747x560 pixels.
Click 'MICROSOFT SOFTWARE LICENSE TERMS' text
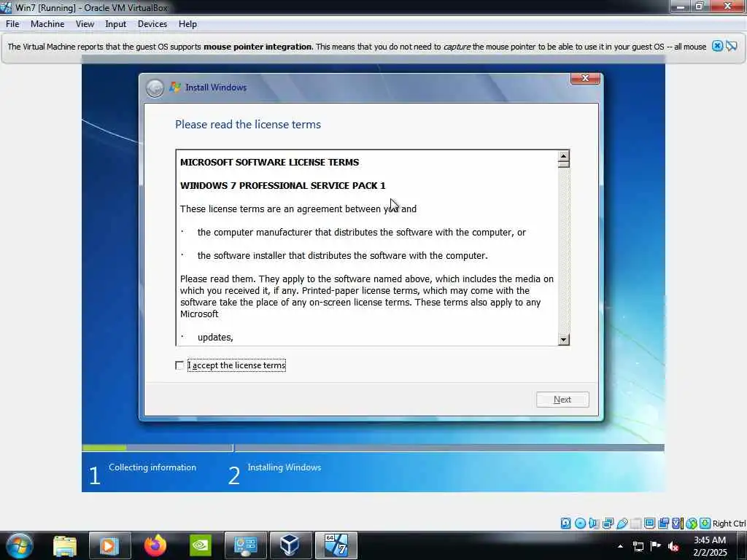(270, 162)
